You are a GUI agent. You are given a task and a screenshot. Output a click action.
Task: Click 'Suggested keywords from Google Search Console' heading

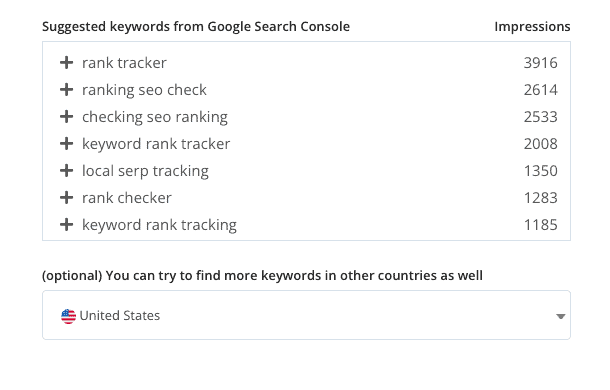point(196,26)
